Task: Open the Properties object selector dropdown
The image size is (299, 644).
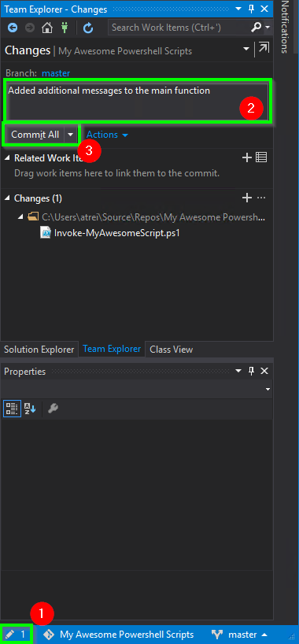Action: coord(268,389)
